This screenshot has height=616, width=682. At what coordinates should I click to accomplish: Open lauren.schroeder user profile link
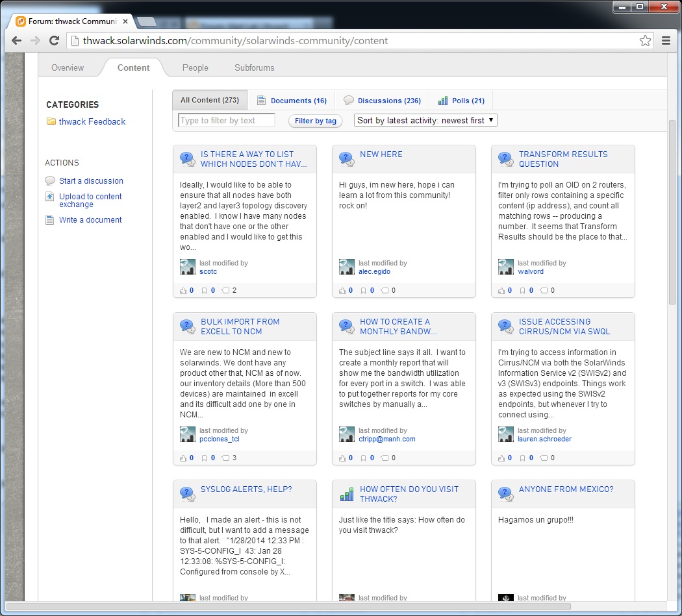[544, 439]
